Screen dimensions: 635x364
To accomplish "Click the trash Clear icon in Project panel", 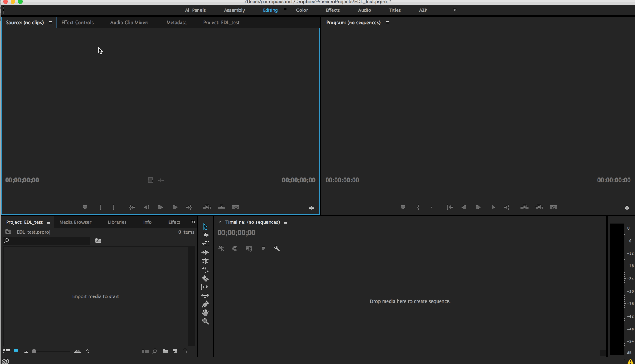I will point(185,351).
